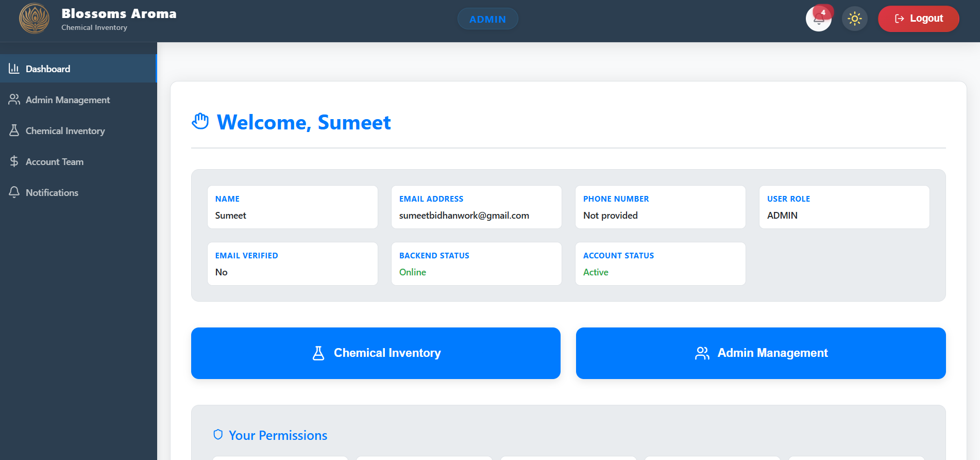Click the Blossoms Aroma logo emblem

click(34, 19)
